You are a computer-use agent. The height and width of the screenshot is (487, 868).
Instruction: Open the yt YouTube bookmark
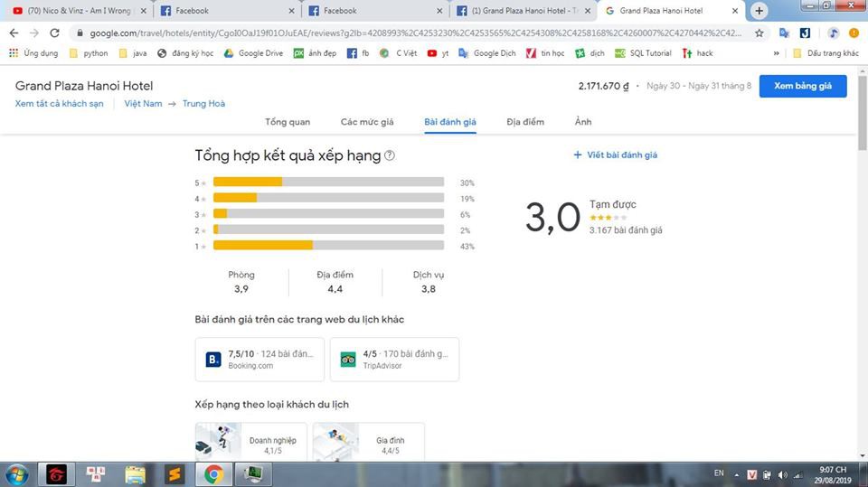click(x=438, y=53)
